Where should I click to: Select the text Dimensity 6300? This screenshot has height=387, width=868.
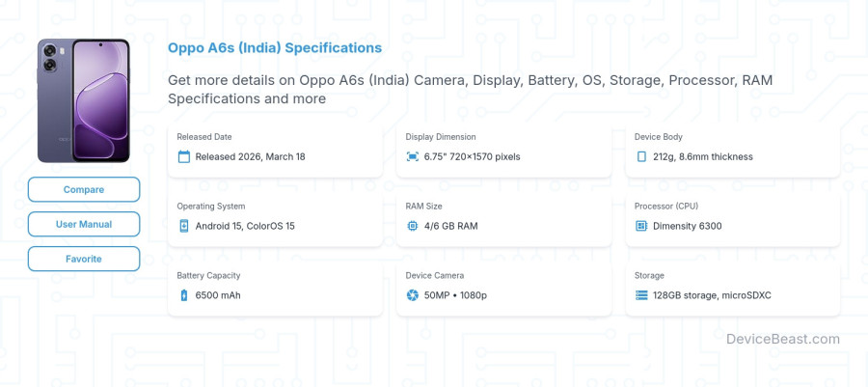687,226
